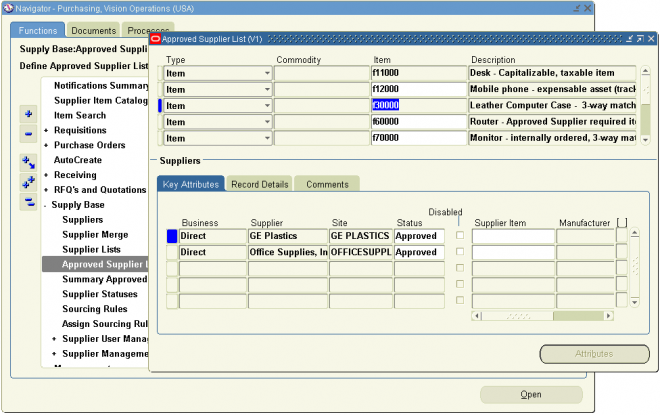Toggle Disabled checkbox in fifth empty supplier row
The image size is (660, 415).
point(460,300)
